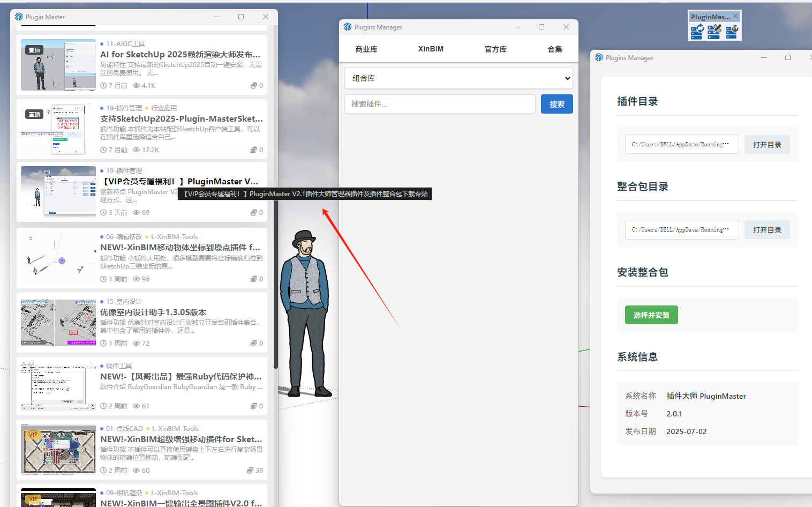
Task: Select the 合集 tab
Action: pos(555,49)
